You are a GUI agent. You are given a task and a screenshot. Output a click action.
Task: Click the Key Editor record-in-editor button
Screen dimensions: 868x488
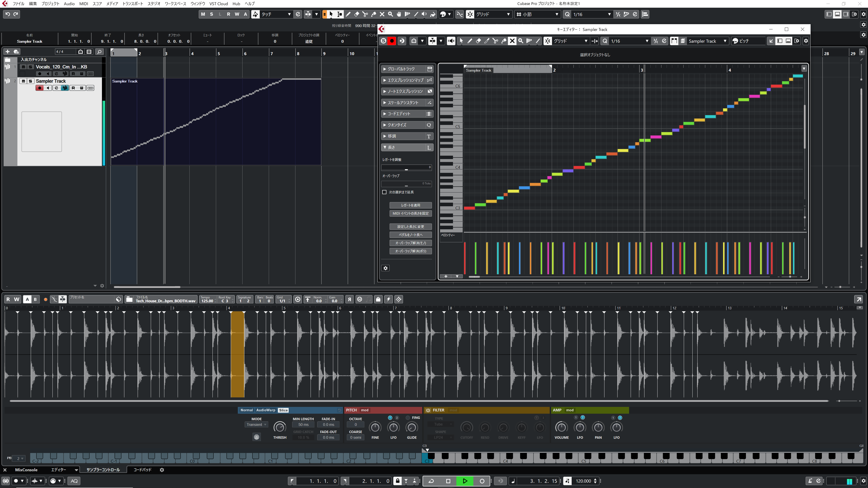[392, 41]
